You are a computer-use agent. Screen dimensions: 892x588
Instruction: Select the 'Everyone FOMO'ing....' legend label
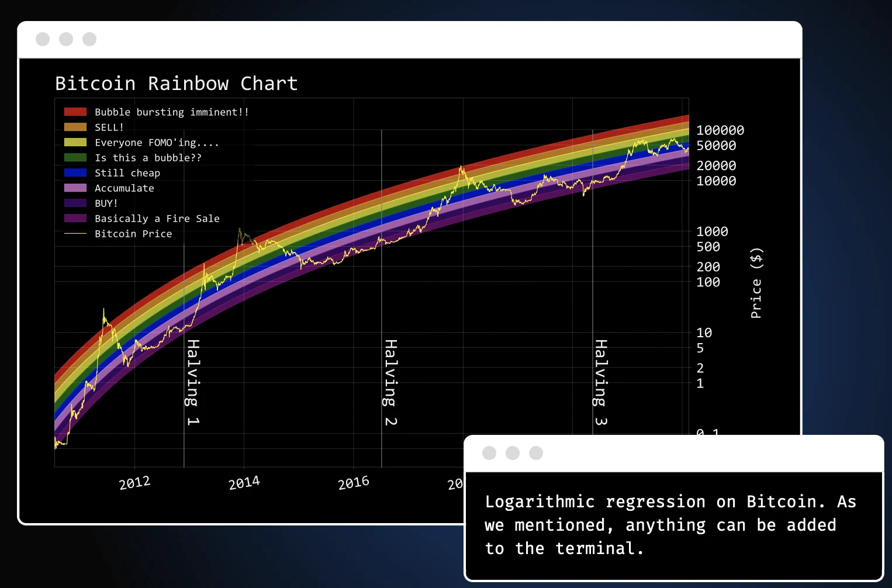[x=157, y=142]
